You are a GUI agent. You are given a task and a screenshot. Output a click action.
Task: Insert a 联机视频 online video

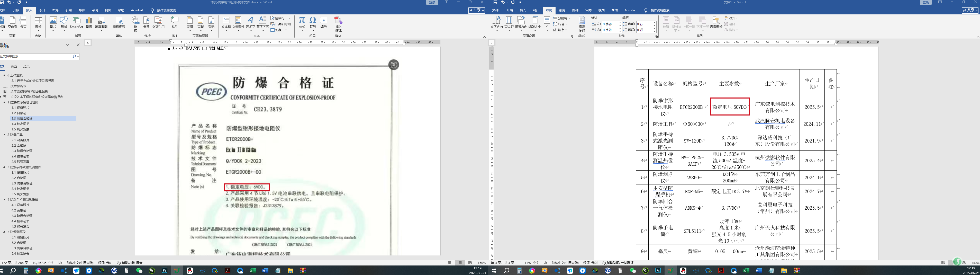tap(119, 22)
